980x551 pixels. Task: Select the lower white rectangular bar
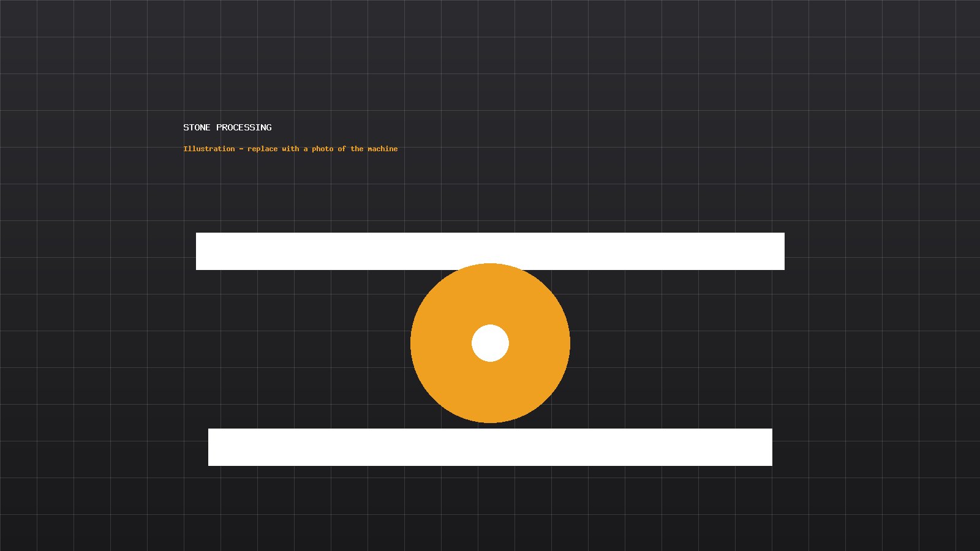[490, 447]
